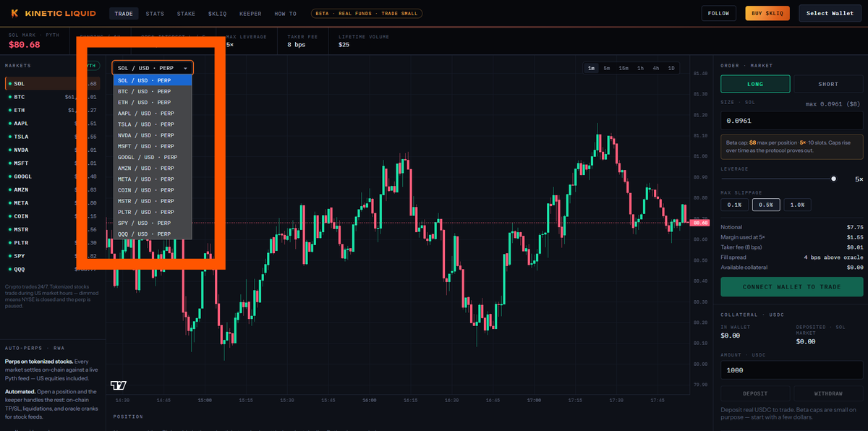The height and width of the screenshot is (431, 868).
Task: Open the STAKE tab
Action: point(186,14)
